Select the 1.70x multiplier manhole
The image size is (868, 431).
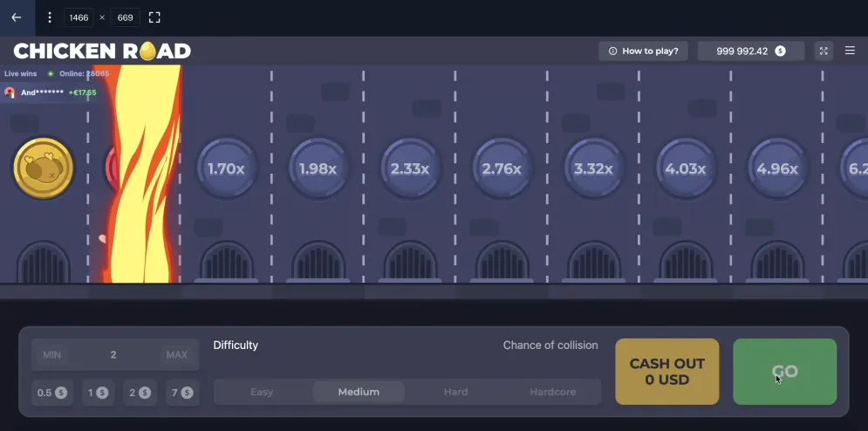click(227, 168)
